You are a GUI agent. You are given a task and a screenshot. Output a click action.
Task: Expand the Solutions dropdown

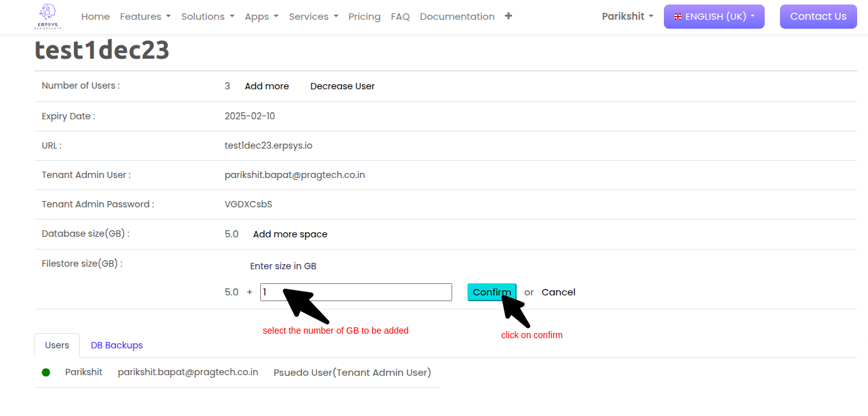pyautogui.click(x=207, y=17)
